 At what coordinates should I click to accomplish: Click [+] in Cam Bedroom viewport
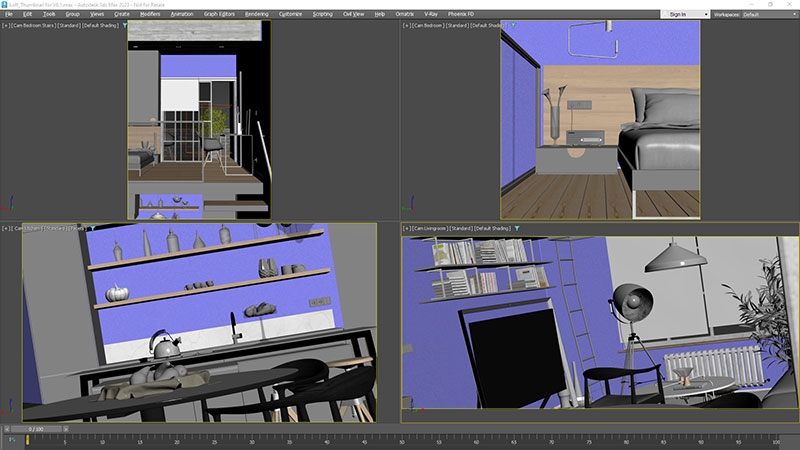point(406,26)
